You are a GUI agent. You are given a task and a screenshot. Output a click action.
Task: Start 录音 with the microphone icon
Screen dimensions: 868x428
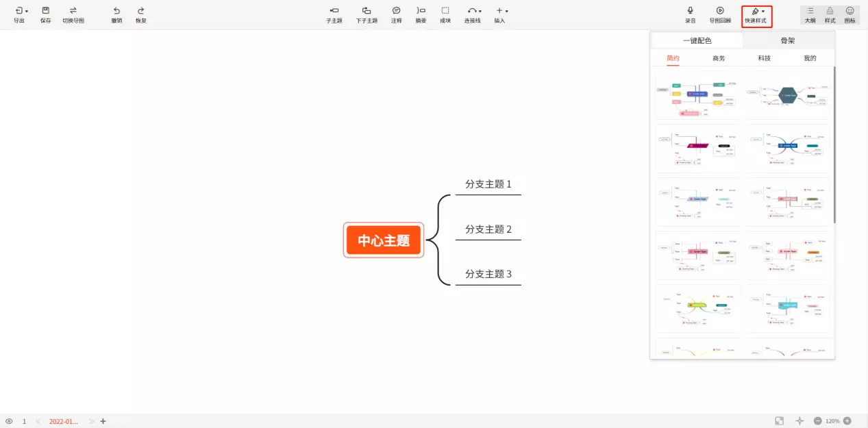click(690, 11)
